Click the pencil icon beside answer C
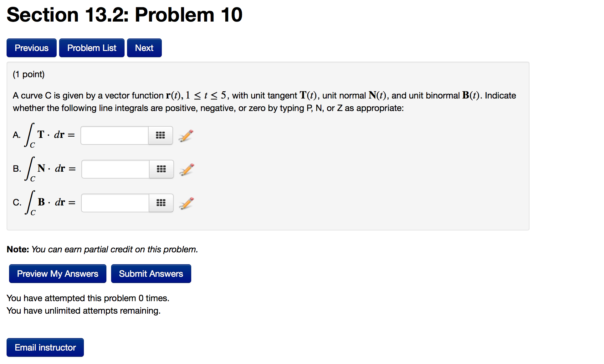604x364 pixels. tap(187, 203)
